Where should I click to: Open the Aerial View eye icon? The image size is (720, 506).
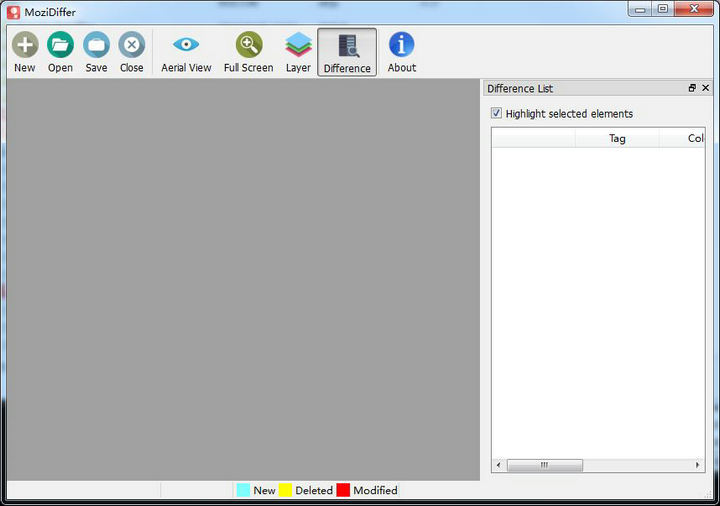click(x=186, y=46)
